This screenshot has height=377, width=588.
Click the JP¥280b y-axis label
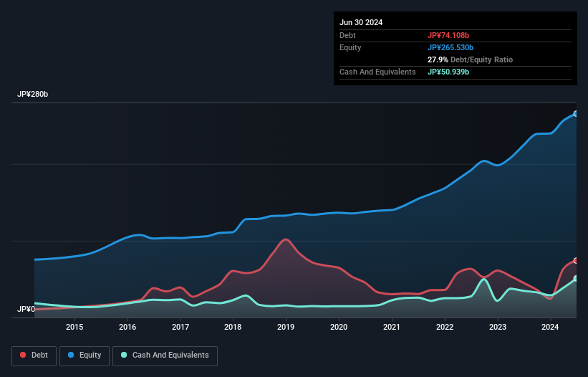pyautogui.click(x=33, y=94)
